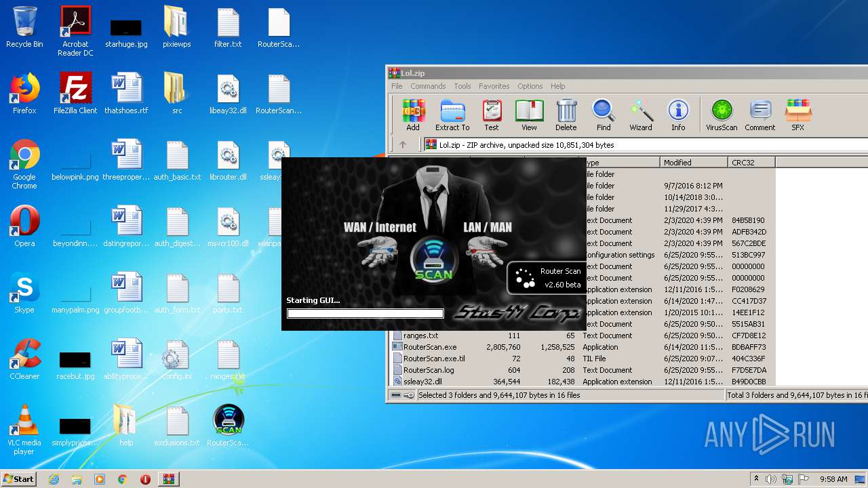Select RouterScan.exe in the archive list

tap(430, 347)
